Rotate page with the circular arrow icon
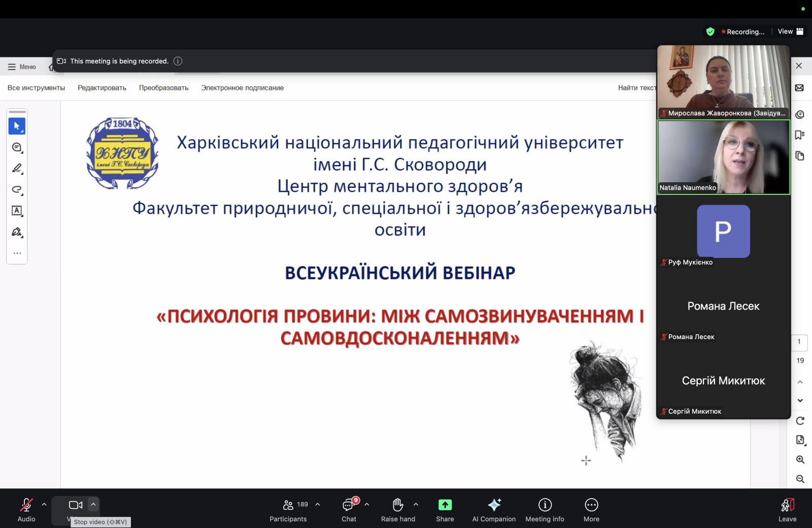The height and width of the screenshot is (528, 812). point(800,421)
